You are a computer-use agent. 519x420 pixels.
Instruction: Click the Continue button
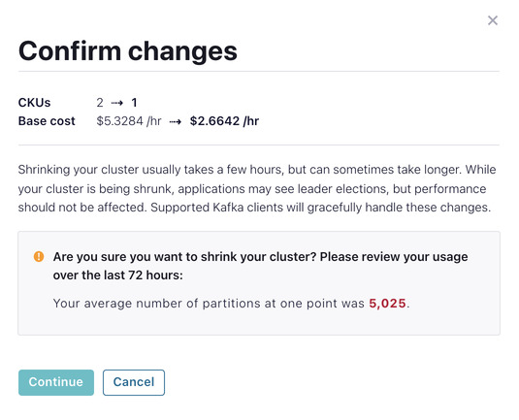(56, 382)
